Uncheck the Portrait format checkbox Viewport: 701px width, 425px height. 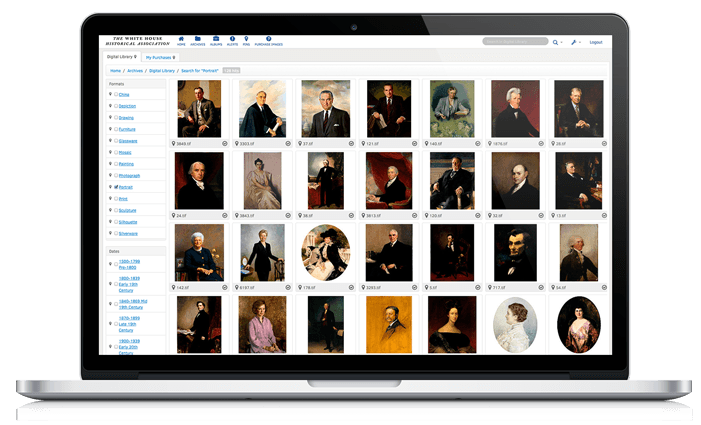(117, 187)
